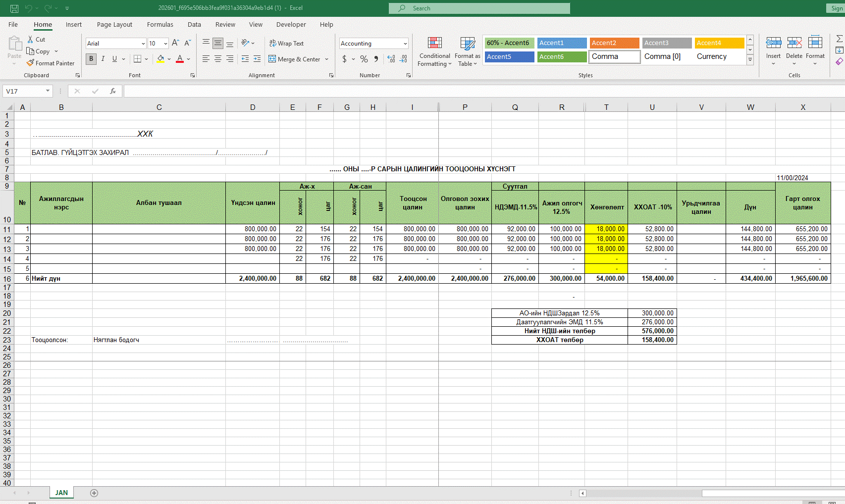Toggle Bold formatting
Image resolution: width=845 pixels, height=504 pixels.
(91, 59)
